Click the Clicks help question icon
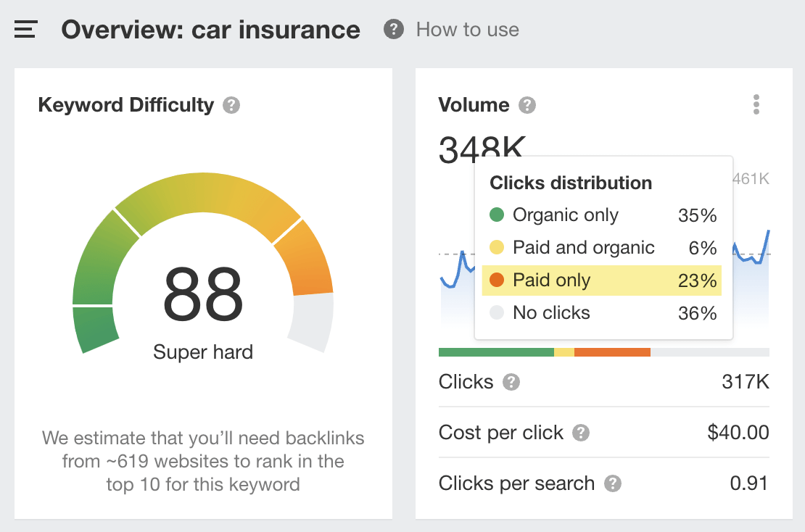This screenshot has height=532, width=805. point(512,383)
